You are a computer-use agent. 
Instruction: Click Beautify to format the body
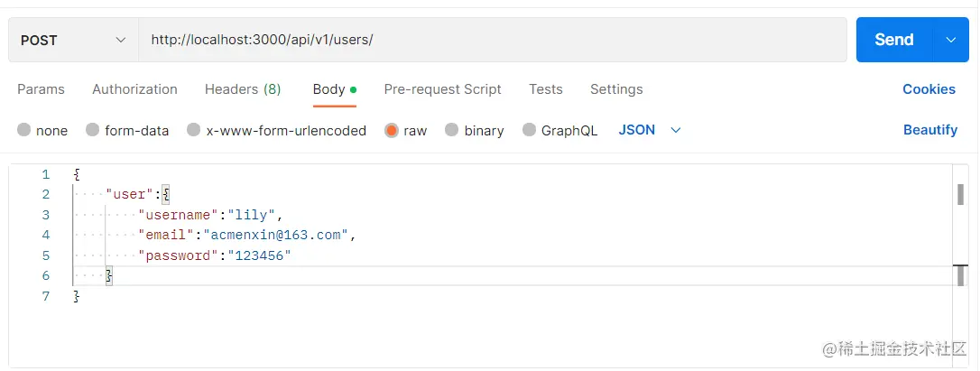click(929, 130)
